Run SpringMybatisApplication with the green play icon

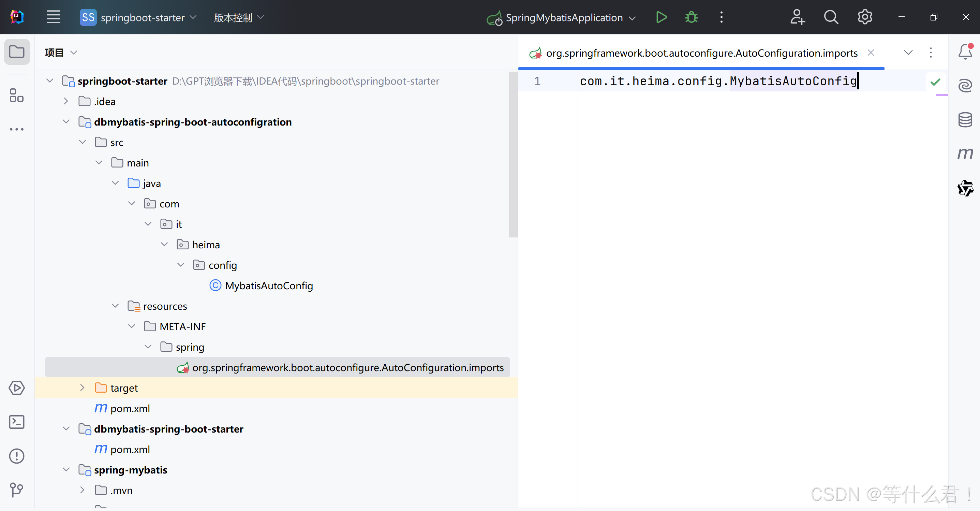point(661,17)
